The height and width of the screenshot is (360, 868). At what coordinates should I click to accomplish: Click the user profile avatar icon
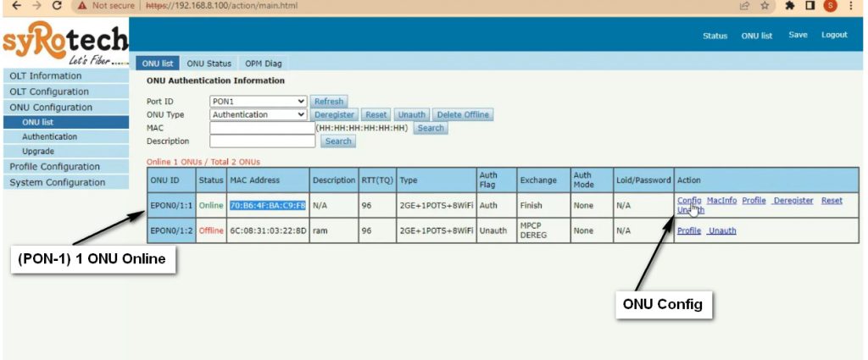[830, 5]
